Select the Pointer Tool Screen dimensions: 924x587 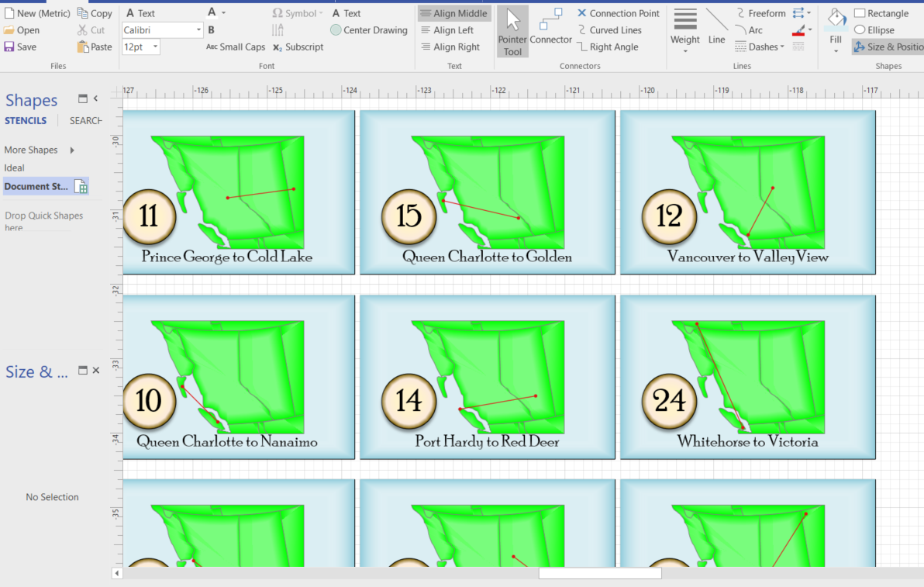[512, 32]
